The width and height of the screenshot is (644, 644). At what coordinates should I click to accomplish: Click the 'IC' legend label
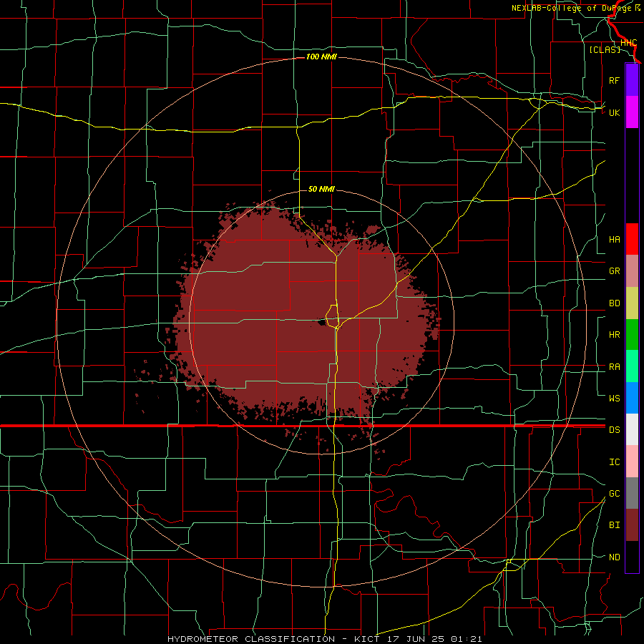[x=614, y=462]
